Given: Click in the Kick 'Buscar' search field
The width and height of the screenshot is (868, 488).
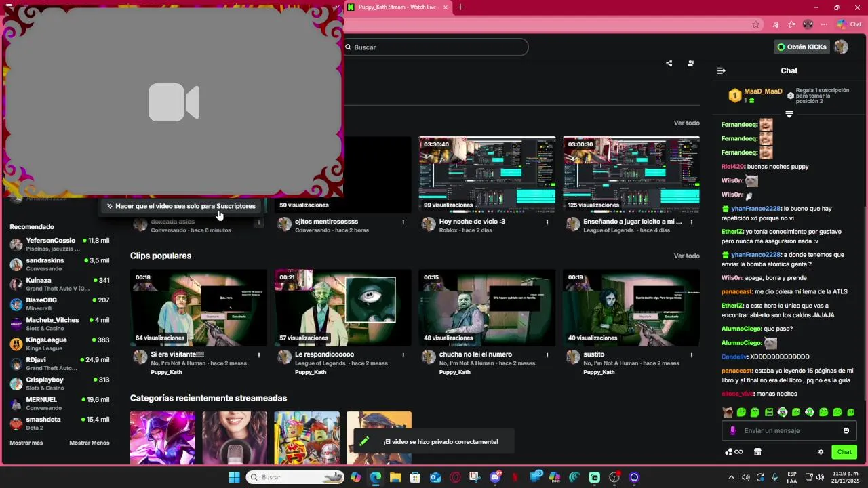Looking at the screenshot, I should pos(436,47).
